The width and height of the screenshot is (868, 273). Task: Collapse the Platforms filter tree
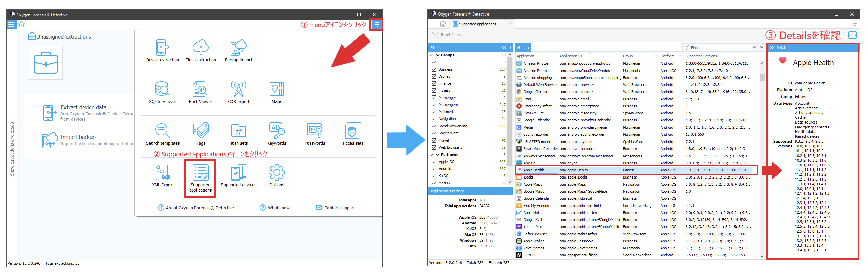pos(438,155)
